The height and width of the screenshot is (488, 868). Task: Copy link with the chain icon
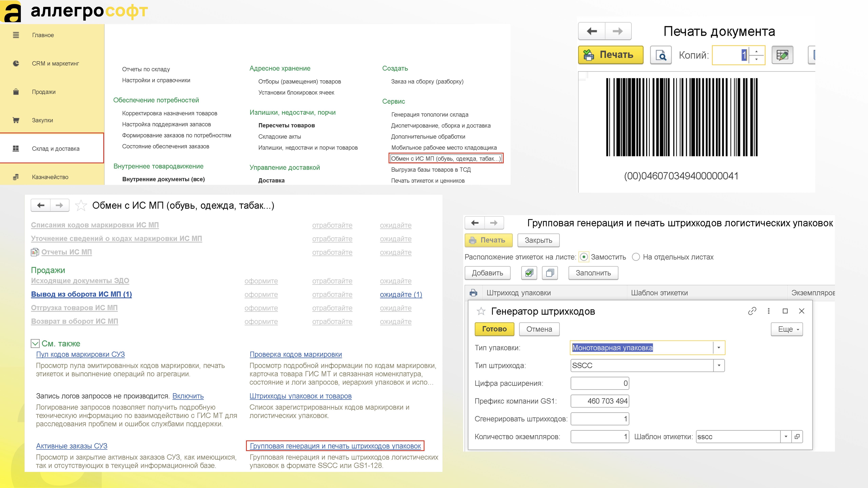coord(752,311)
